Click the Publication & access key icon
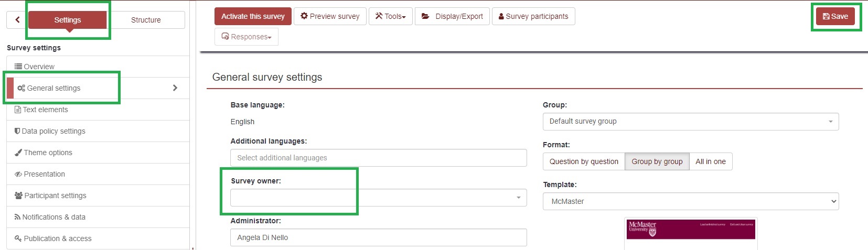This screenshot has width=868, height=250. coord(18,238)
